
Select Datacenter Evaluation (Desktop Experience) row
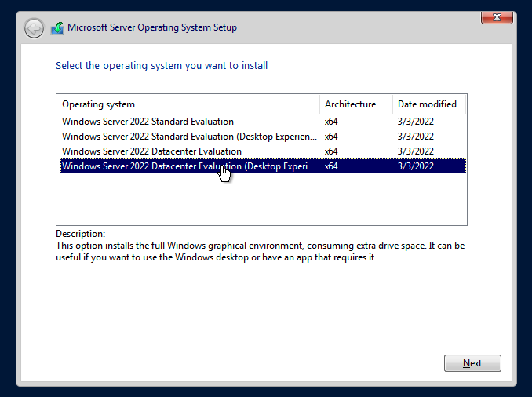point(263,166)
